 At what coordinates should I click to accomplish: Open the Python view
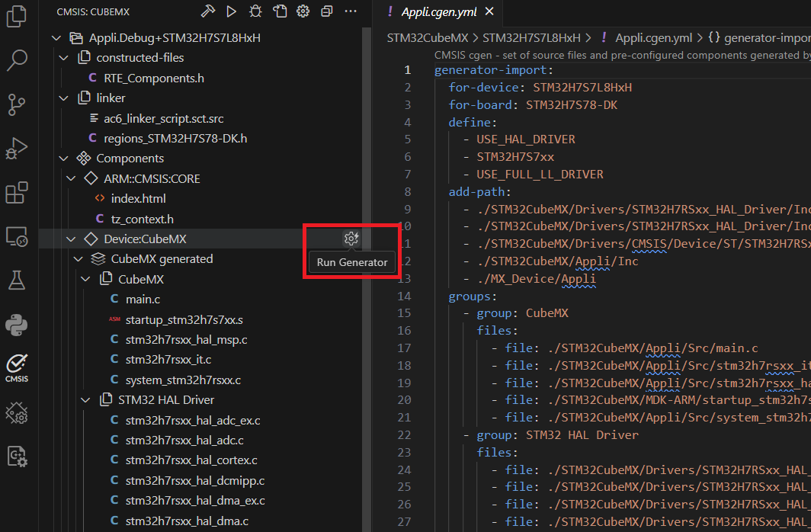pos(17,325)
